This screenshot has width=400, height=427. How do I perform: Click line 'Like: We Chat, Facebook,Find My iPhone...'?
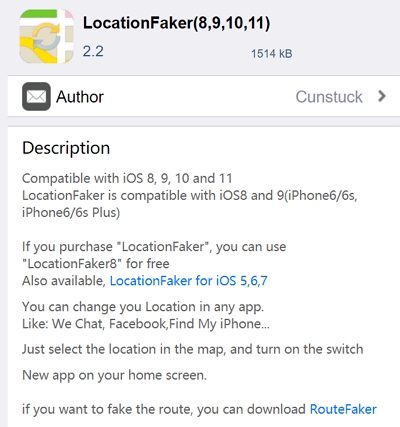pyautogui.click(x=146, y=324)
